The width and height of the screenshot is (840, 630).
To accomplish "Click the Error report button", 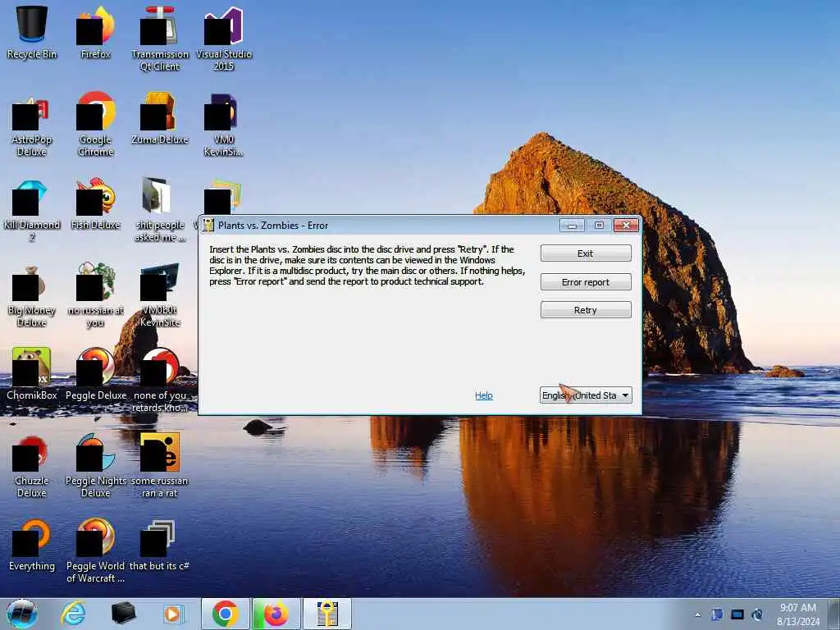I will tap(586, 282).
